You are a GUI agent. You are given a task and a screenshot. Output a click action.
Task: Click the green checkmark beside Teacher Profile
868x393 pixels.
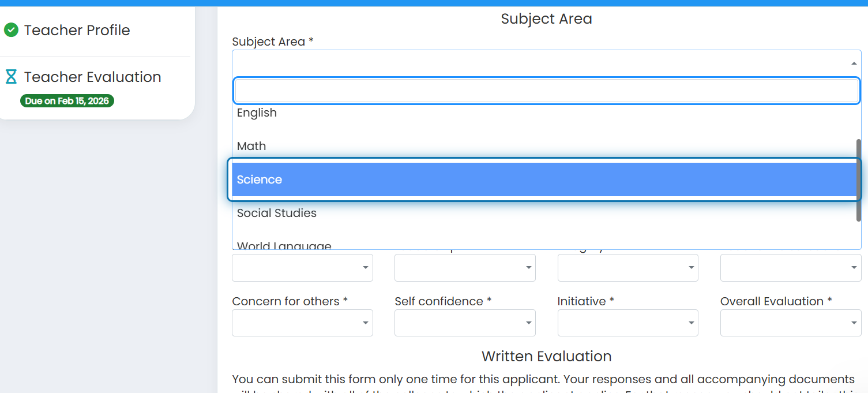(11, 30)
